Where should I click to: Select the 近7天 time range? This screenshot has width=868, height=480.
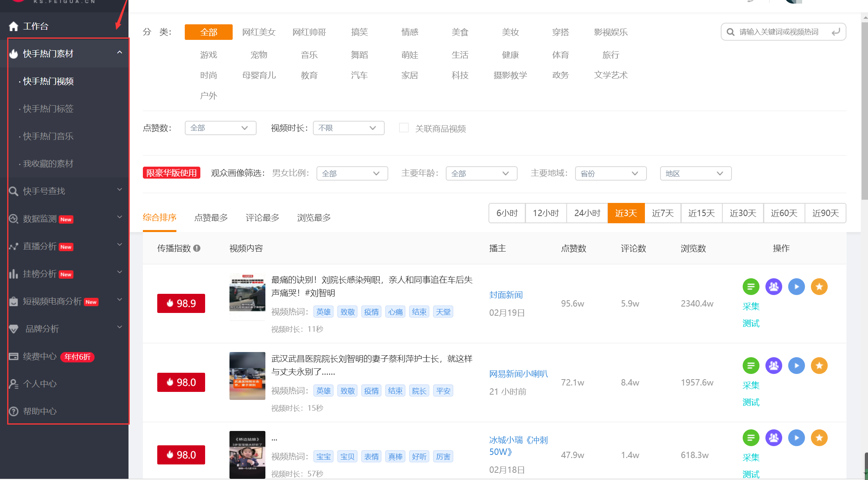(x=663, y=213)
